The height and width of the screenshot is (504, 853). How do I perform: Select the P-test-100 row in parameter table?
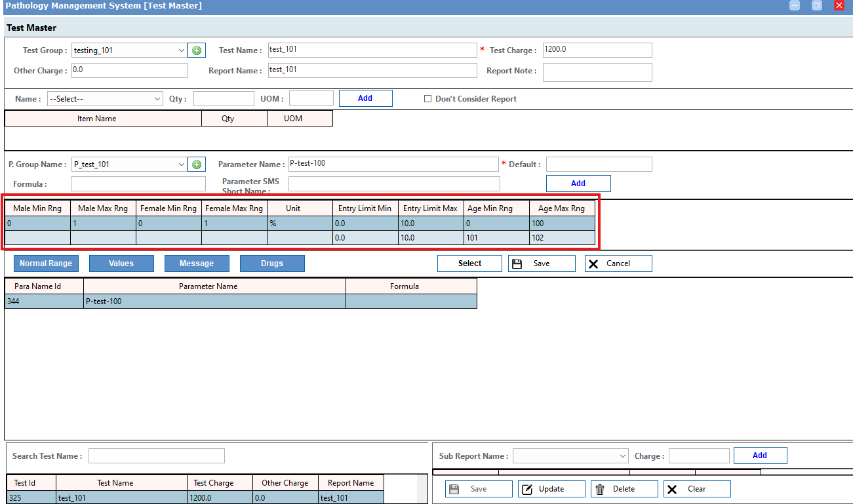[x=214, y=301]
